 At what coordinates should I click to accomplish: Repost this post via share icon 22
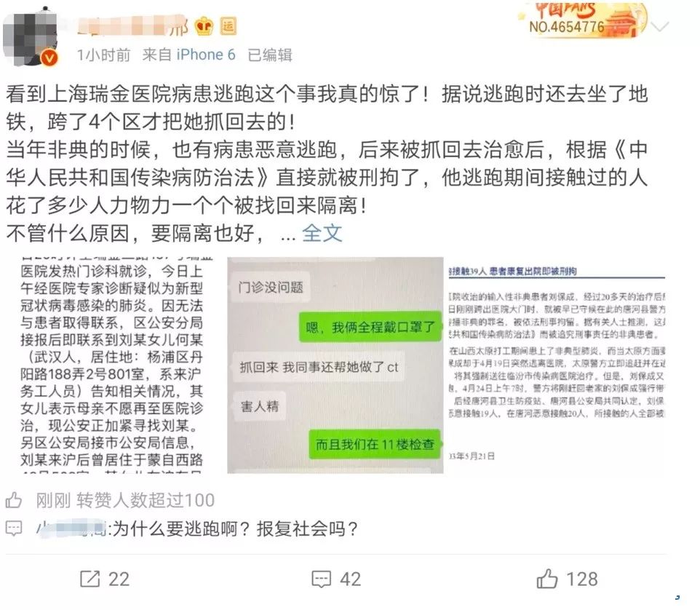(x=105, y=579)
